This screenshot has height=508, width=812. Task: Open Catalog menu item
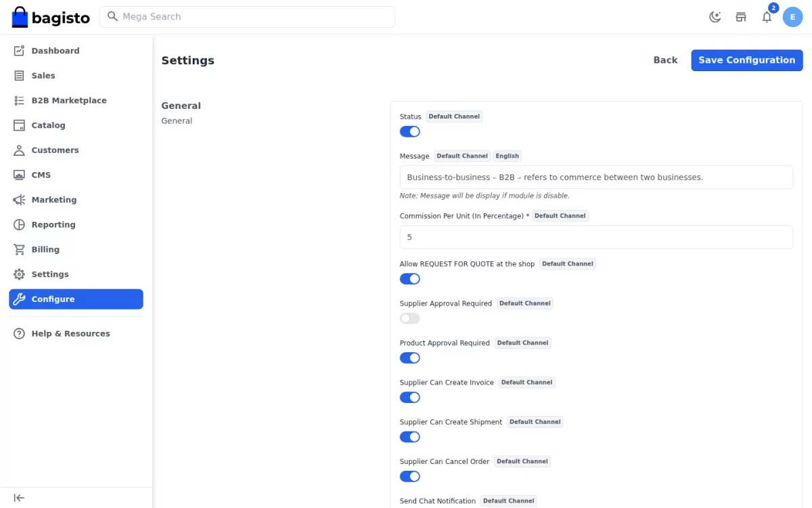[x=76, y=125]
